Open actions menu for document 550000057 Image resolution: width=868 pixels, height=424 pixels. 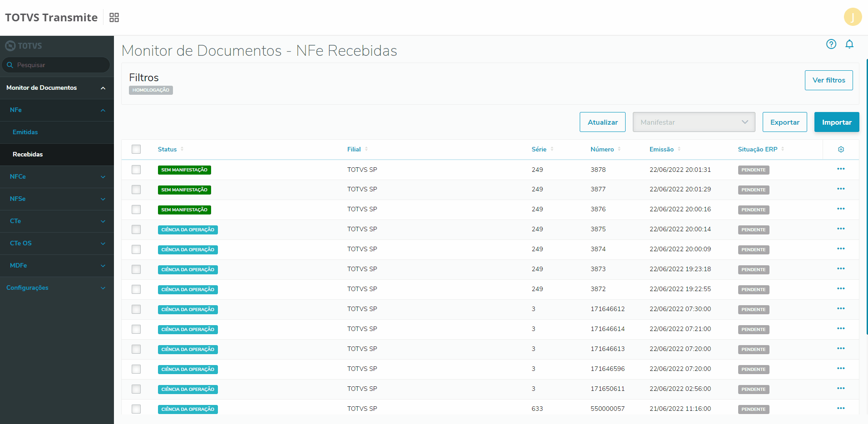pos(841,408)
